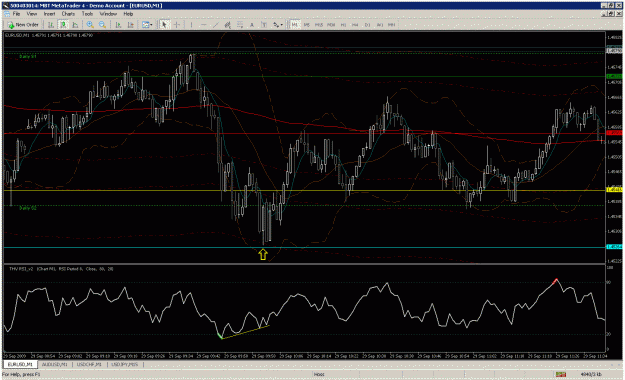
Task: Click the MetaTrader icon beside File menu
Action: click(x=7, y=14)
